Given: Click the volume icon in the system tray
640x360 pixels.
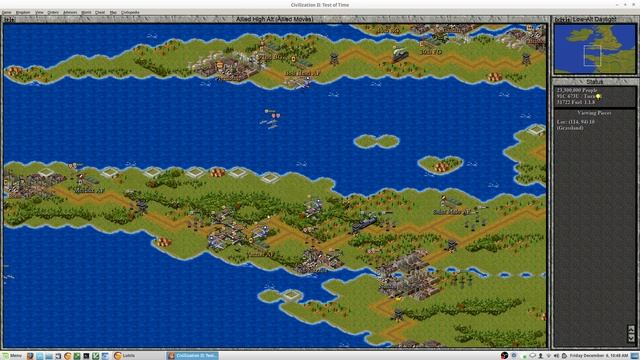Looking at the screenshot, I should [556, 356].
